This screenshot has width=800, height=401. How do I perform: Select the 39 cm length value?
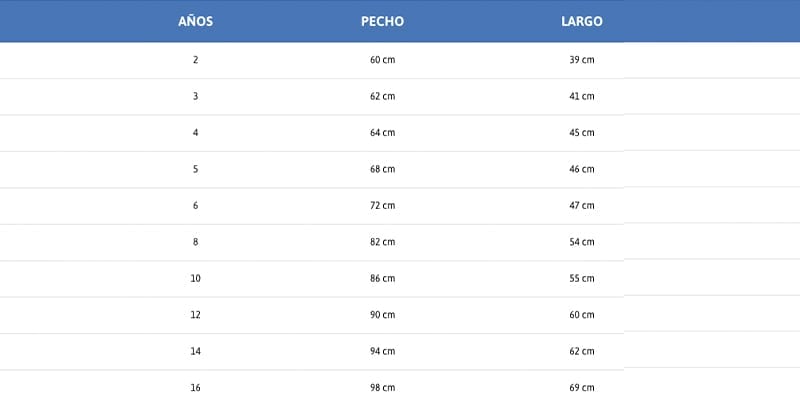pos(582,60)
